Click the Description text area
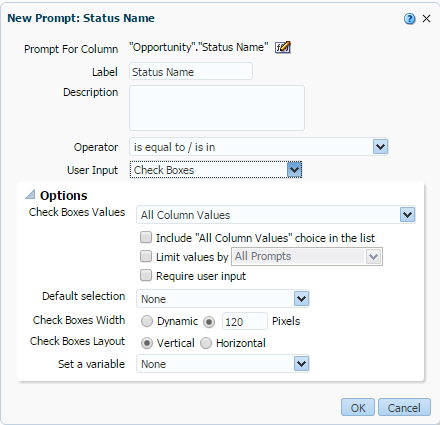 click(217, 108)
